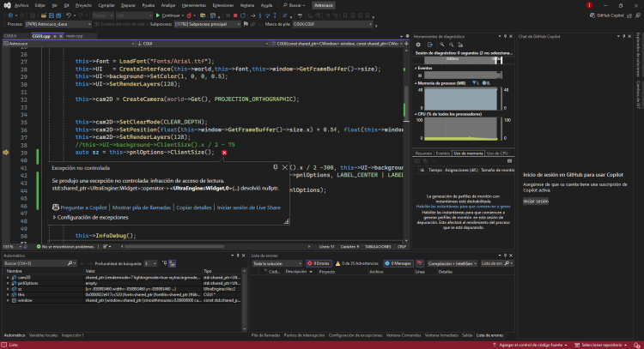Expand Configuración de excepciones section
Image resolution: width=644 pixels, height=349 pixels.
(x=55, y=218)
